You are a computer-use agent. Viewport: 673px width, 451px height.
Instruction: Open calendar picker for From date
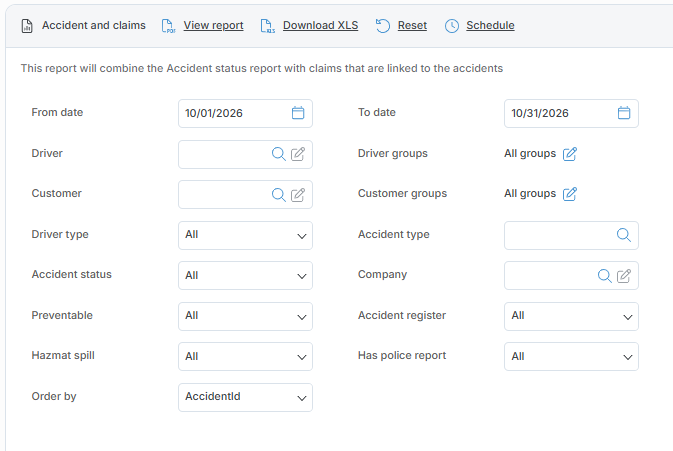pos(298,113)
